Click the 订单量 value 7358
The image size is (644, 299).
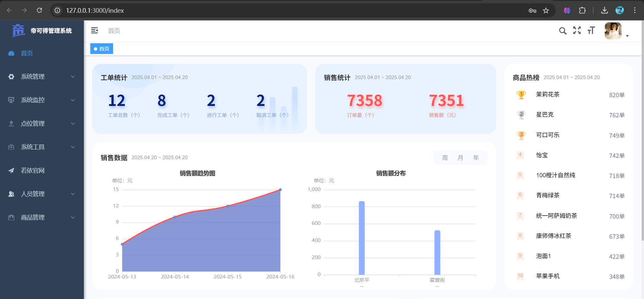pos(365,101)
